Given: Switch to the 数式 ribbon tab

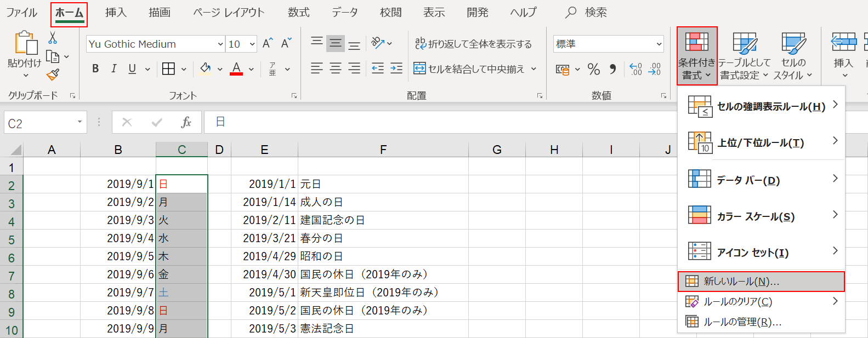Looking at the screenshot, I should (x=299, y=13).
